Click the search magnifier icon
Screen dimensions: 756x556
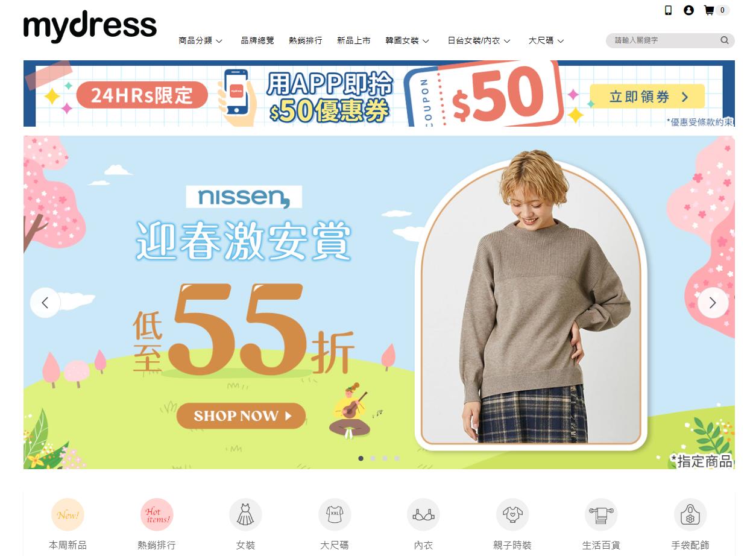[724, 40]
